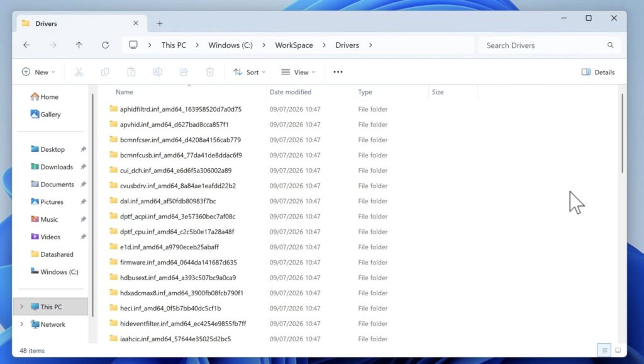Sort by the Type column header
This screenshot has height=364, width=644.
365,92
